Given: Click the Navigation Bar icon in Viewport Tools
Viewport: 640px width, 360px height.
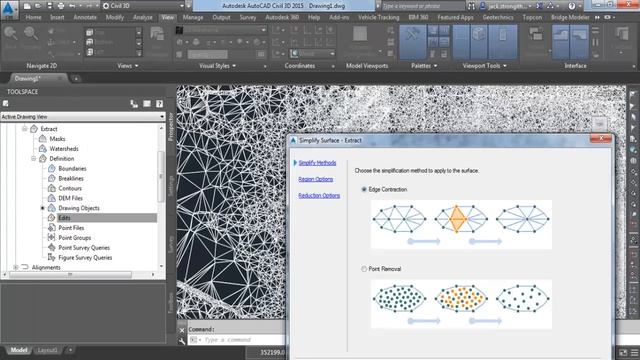Looking at the screenshot, I should click(x=502, y=41).
